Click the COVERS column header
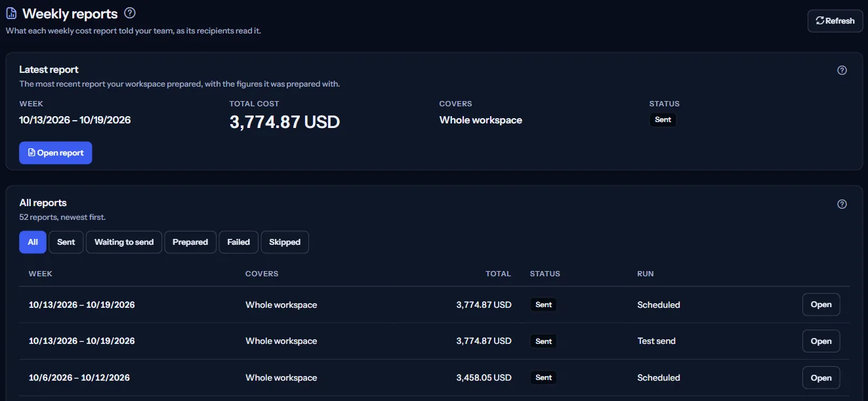Image resolution: width=868 pixels, height=401 pixels. [x=262, y=274]
